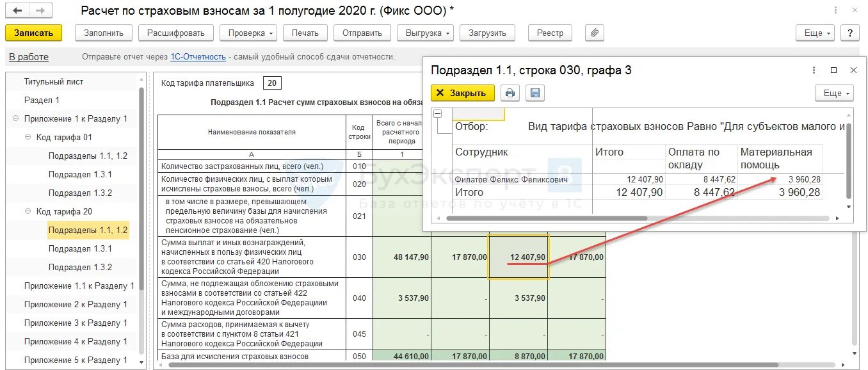Viewport: 868px width, 370px height.
Task: Collapse the Код тарифа 20 node
Action: point(28,212)
